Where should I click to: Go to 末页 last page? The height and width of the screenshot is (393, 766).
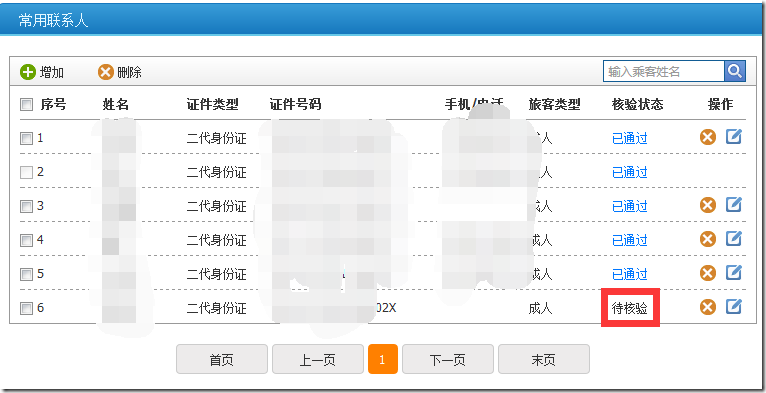pos(544,359)
